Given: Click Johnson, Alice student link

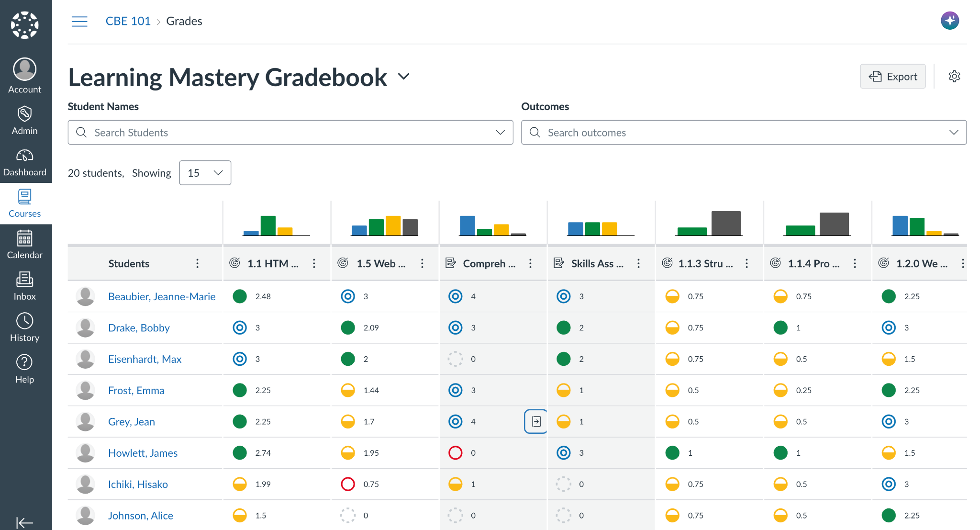Looking at the screenshot, I should click(x=141, y=515).
